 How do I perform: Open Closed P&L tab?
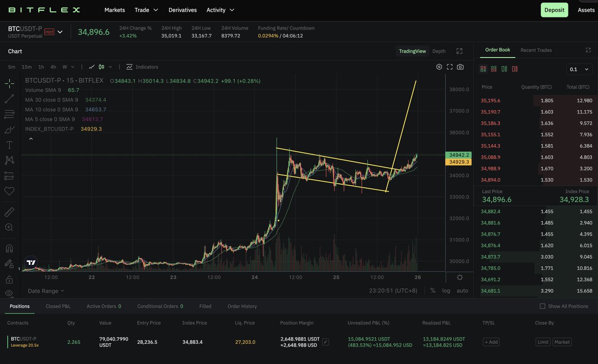point(58,306)
